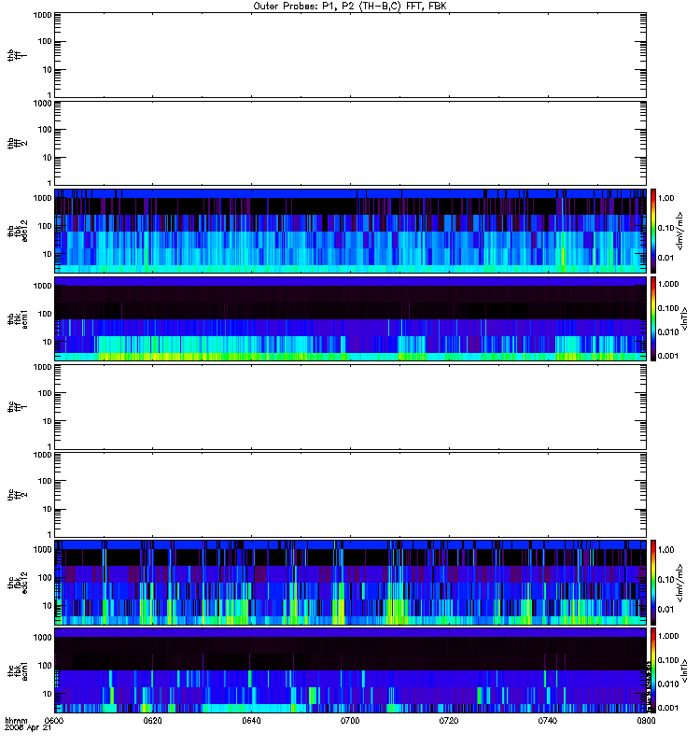This screenshot has height=747, width=700.
Task: Click the 1000 tick label of thc fbk scm1
Action: [x=42, y=638]
